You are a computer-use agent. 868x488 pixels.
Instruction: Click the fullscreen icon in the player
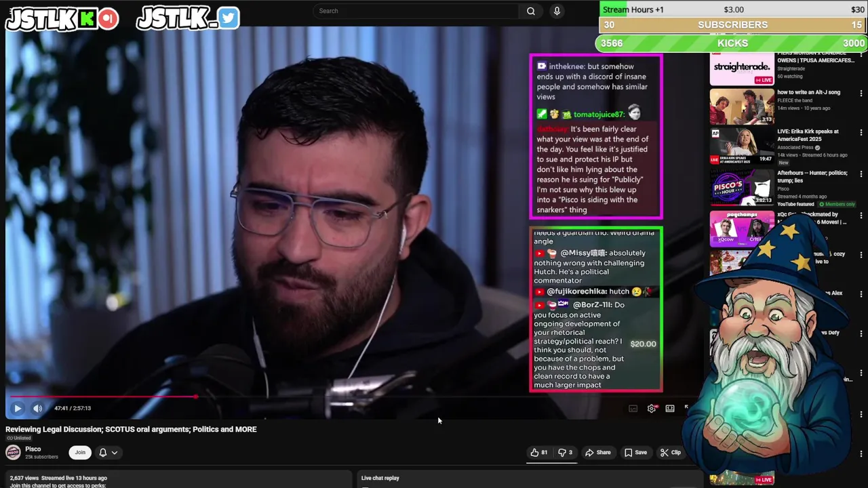(x=686, y=408)
